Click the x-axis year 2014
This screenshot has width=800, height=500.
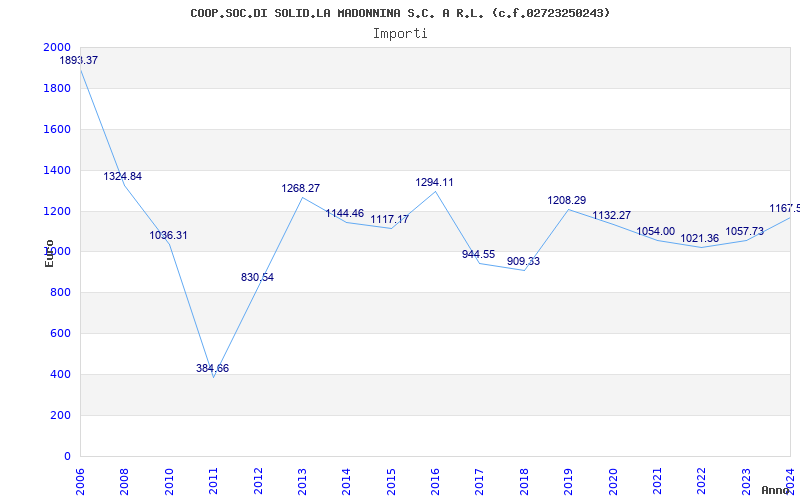[x=346, y=481]
